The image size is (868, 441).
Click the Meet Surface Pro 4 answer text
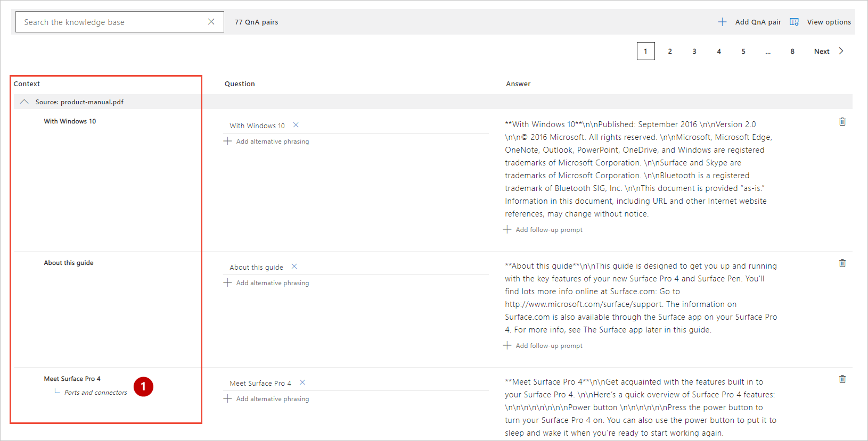(641, 407)
